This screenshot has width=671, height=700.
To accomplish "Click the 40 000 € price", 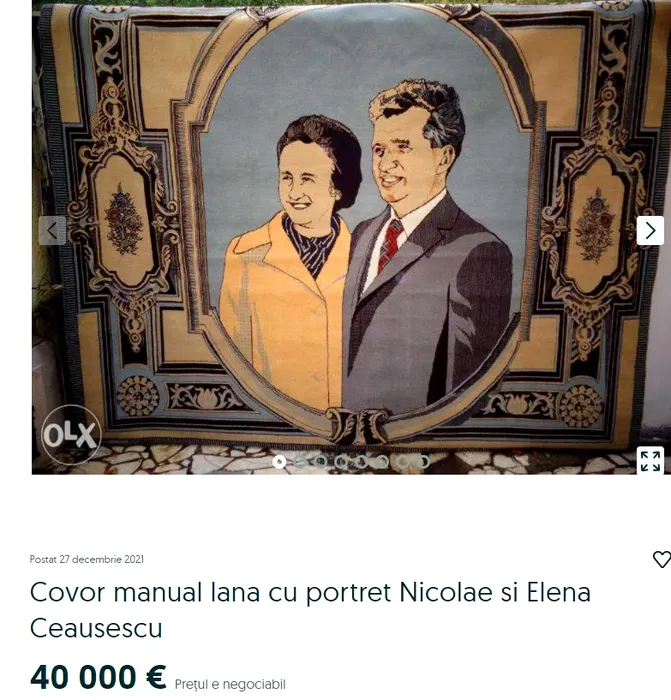I will point(98,677).
